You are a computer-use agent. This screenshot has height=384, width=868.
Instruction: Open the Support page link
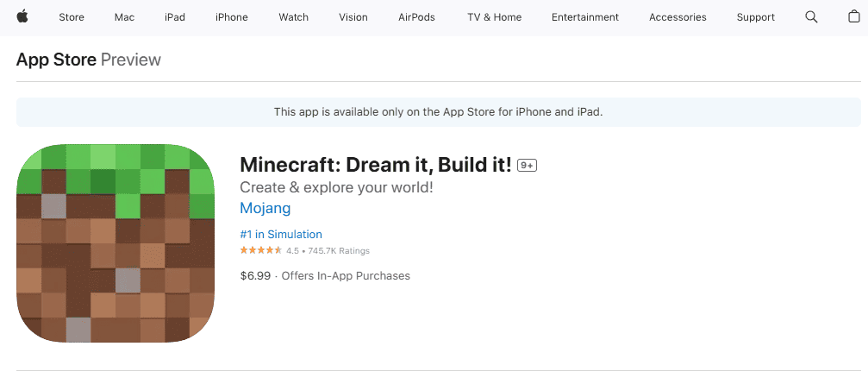[756, 17]
